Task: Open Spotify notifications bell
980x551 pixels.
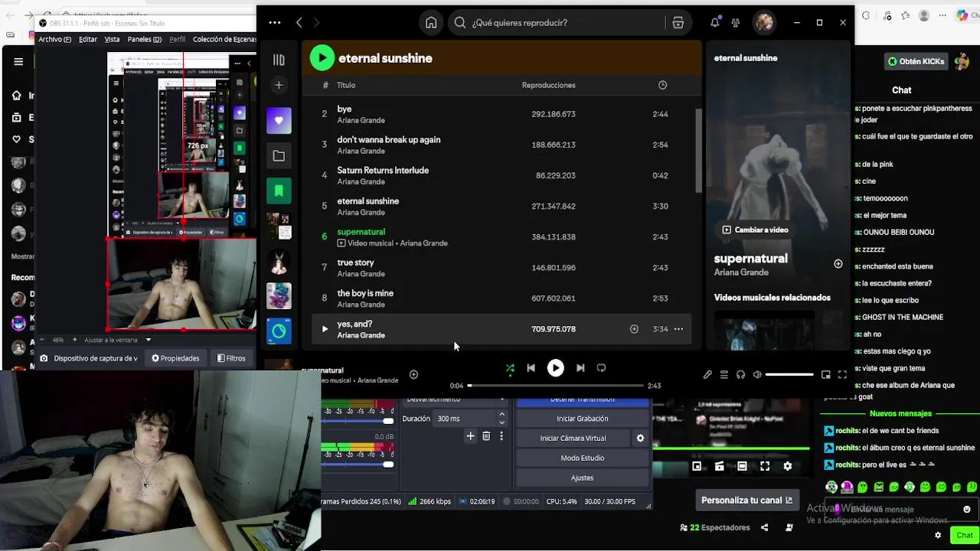Action: 714,23
